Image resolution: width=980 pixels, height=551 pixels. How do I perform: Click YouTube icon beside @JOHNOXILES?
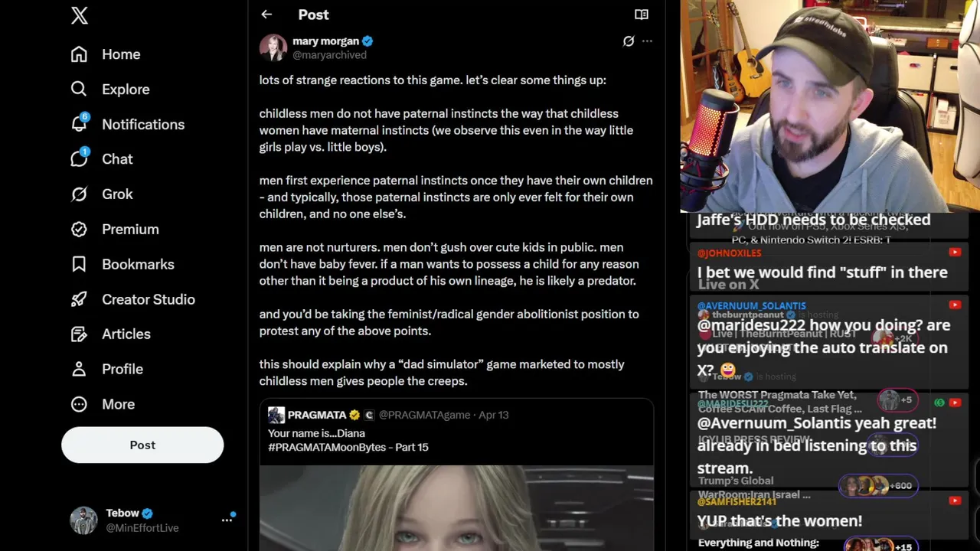point(955,253)
